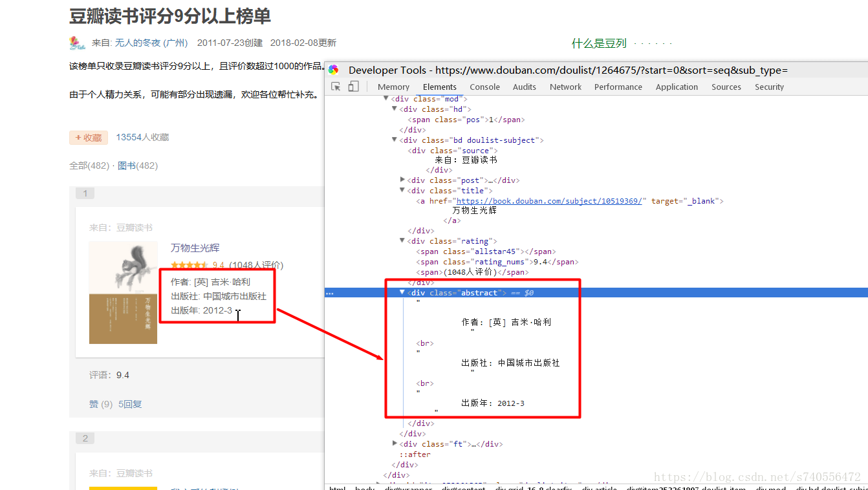Open the 13554人收藏 link
The image size is (868, 490).
pos(142,137)
